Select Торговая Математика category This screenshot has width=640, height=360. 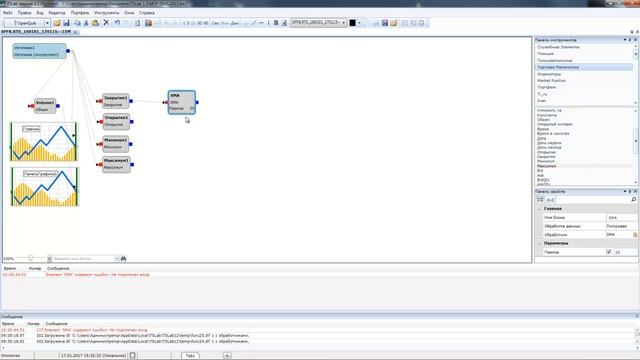pos(584,67)
